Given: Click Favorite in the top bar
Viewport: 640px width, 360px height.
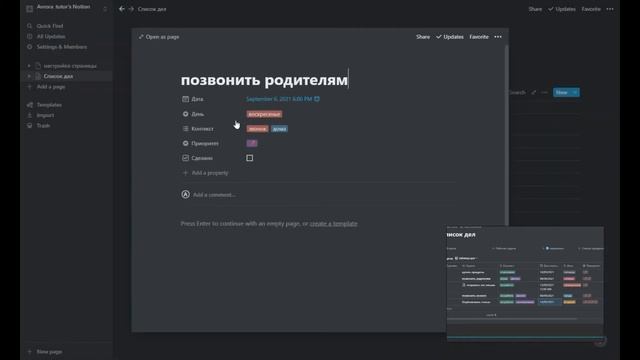Looking at the screenshot, I should pyautogui.click(x=591, y=9).
